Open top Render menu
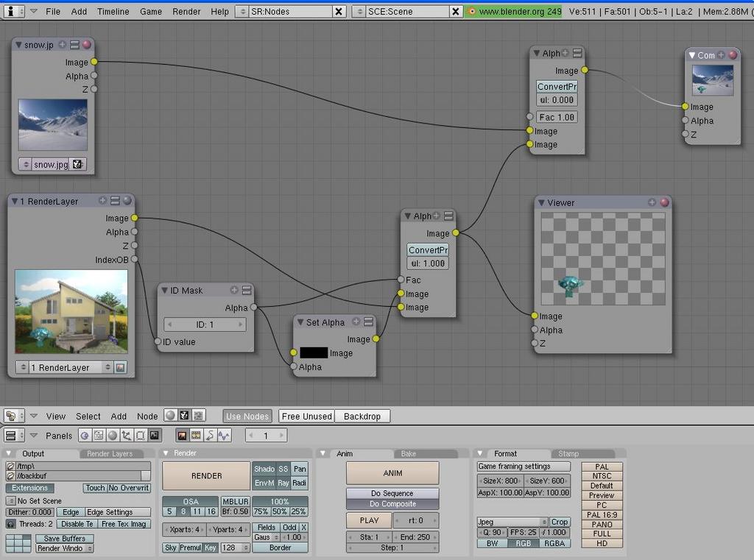Screen dimensions: 754x560 tap(186, 12)
